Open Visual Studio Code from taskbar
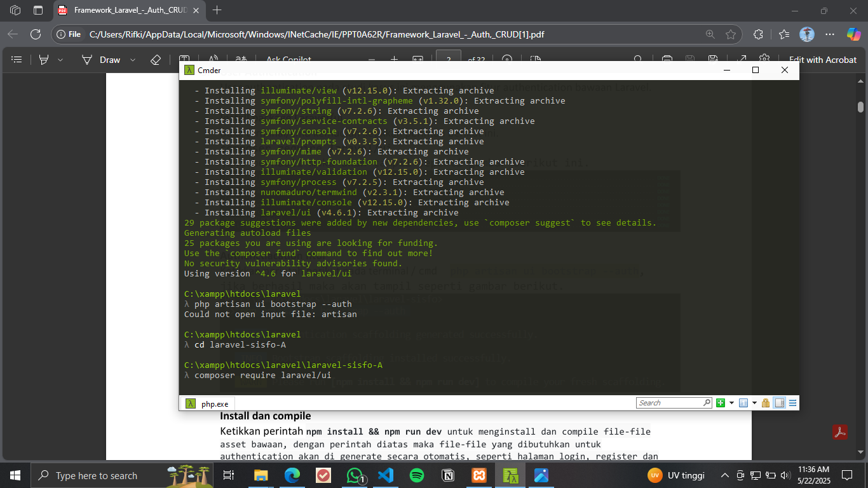Viewport: 868px width, 488px height. coord(386,475)
